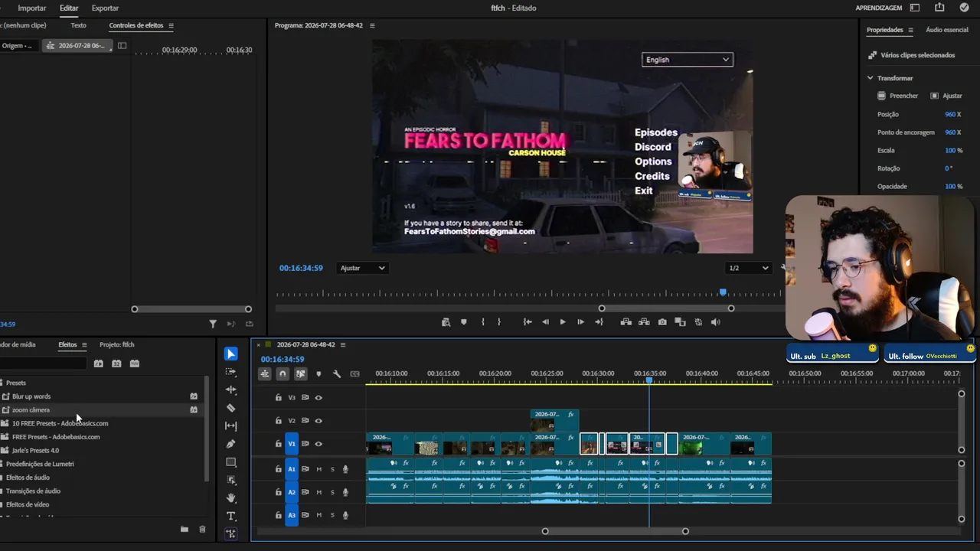Open the APRENDIZAGEM workspace
Viewport: 980px width, 551px height.
(879, 8)
